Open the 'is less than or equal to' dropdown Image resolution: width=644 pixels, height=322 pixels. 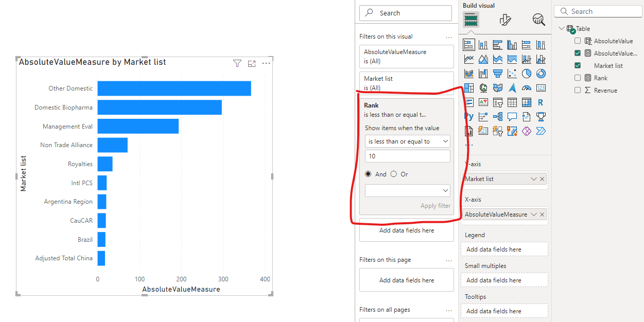408,141
